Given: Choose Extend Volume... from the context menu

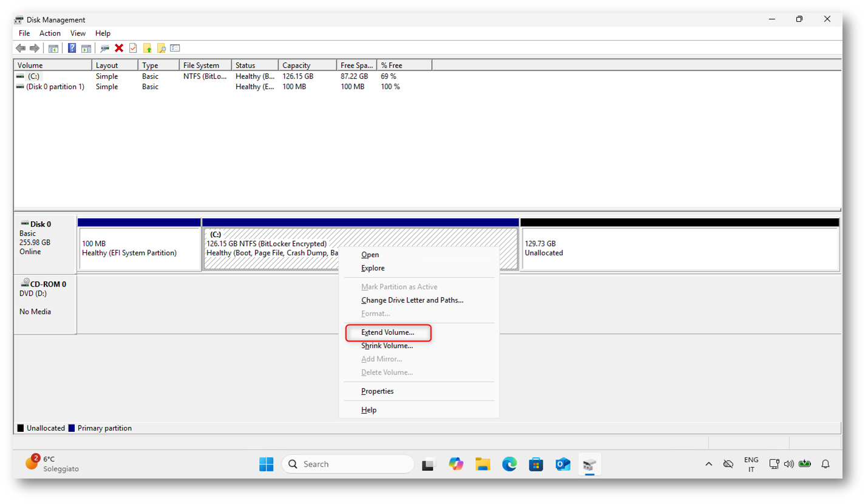Looking at the screenshot, I should pos(388,333).
